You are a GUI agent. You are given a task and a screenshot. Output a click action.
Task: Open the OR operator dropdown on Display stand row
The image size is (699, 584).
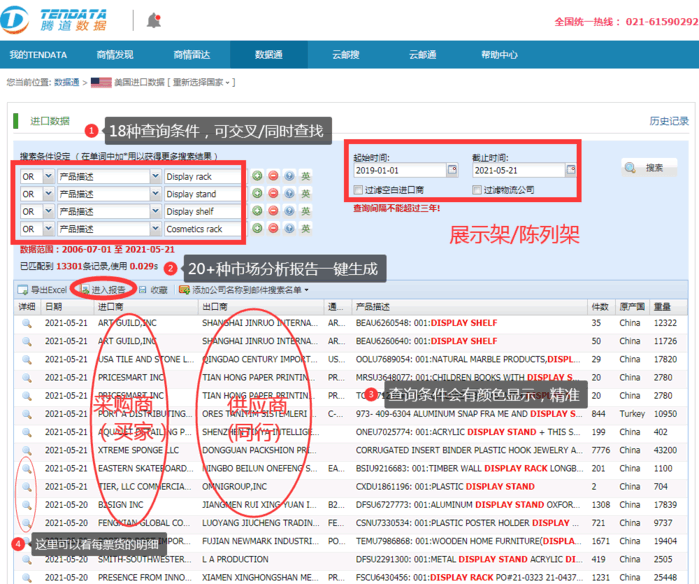[49, 194]
